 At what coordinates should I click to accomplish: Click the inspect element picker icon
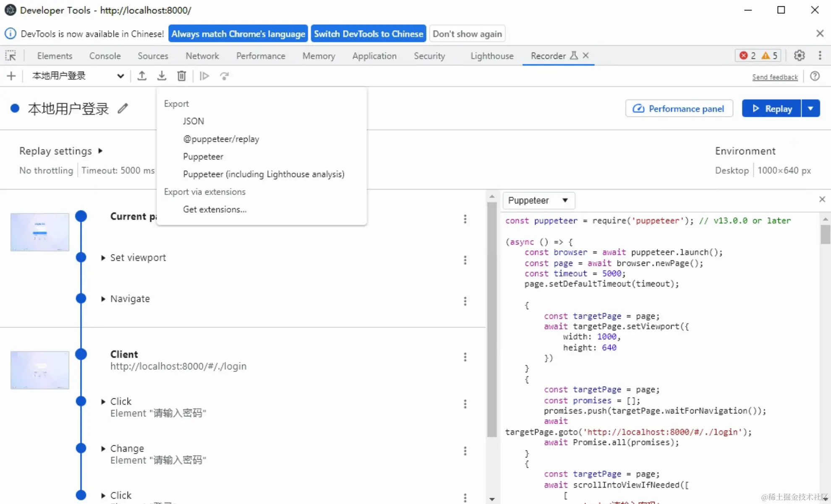(10, 56)
